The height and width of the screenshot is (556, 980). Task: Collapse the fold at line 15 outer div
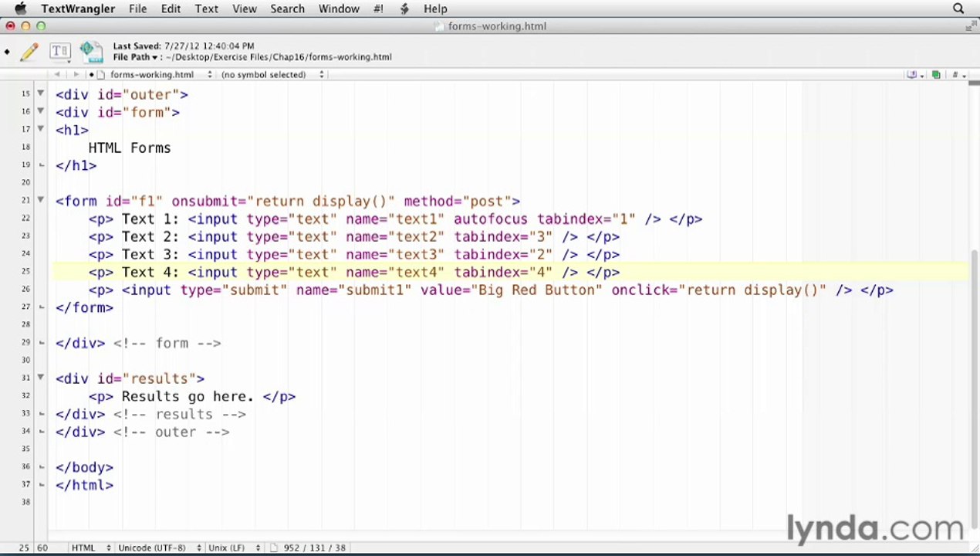pyautogui.click(x=40, y=94)
